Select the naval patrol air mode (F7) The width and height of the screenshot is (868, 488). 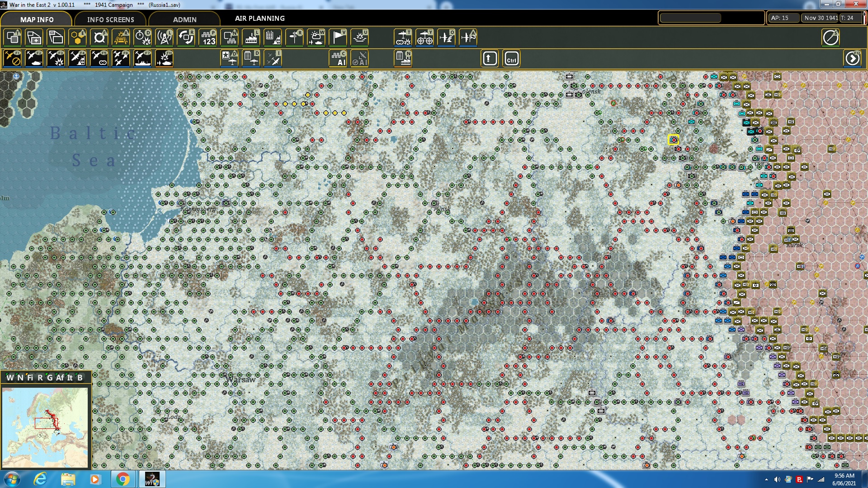tap(142, 59)
